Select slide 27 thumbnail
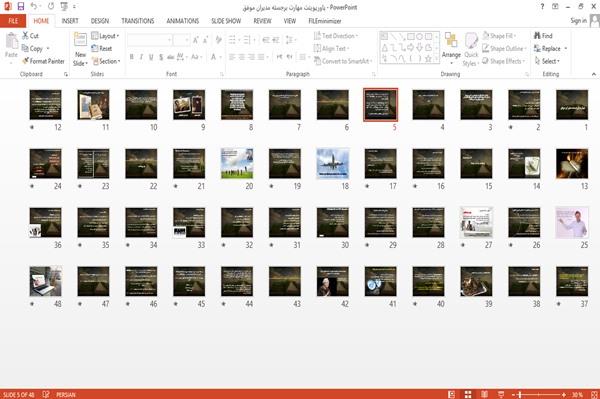This screenshot has height=399, width=600. pos(476,223)
